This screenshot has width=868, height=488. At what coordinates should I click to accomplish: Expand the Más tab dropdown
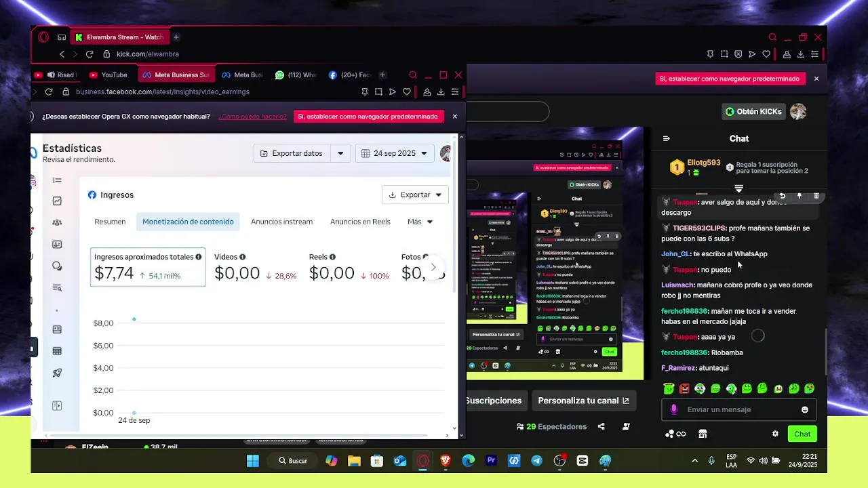click(420, 222)
